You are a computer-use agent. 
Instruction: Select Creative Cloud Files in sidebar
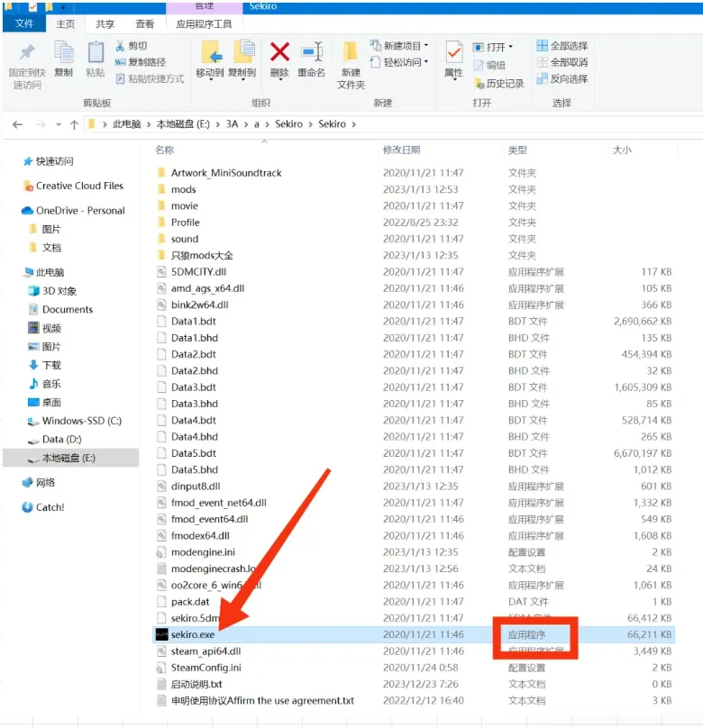pos(73,186)
